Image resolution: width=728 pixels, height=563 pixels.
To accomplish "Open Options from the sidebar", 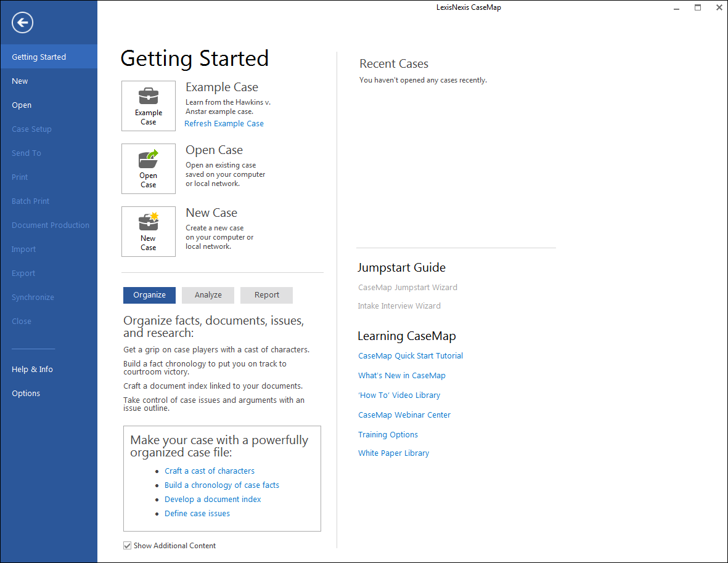I will pyautogui.click(x=26, y=393).
